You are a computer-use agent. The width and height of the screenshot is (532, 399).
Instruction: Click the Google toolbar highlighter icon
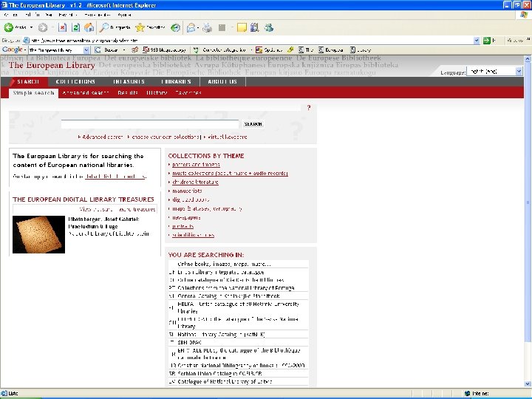coord(290,50)
